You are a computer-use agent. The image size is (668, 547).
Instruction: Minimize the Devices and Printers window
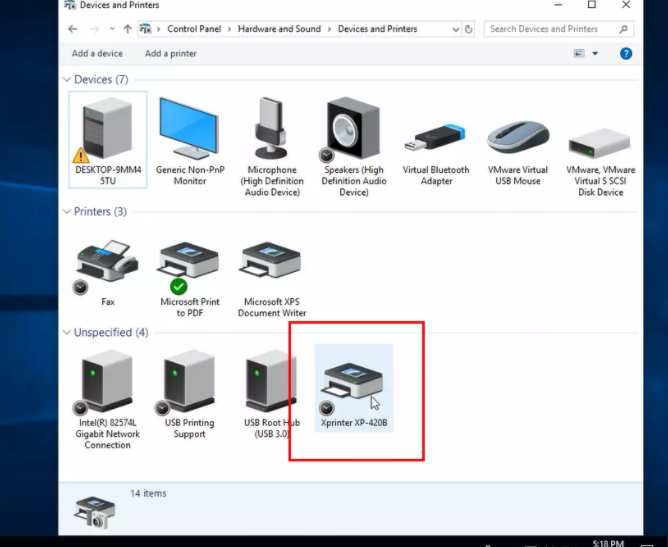(558, 5)
